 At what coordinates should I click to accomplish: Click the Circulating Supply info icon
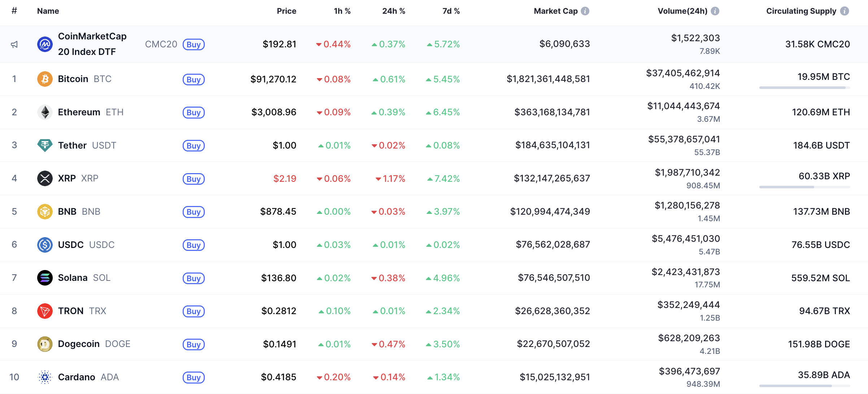[845, 11]
